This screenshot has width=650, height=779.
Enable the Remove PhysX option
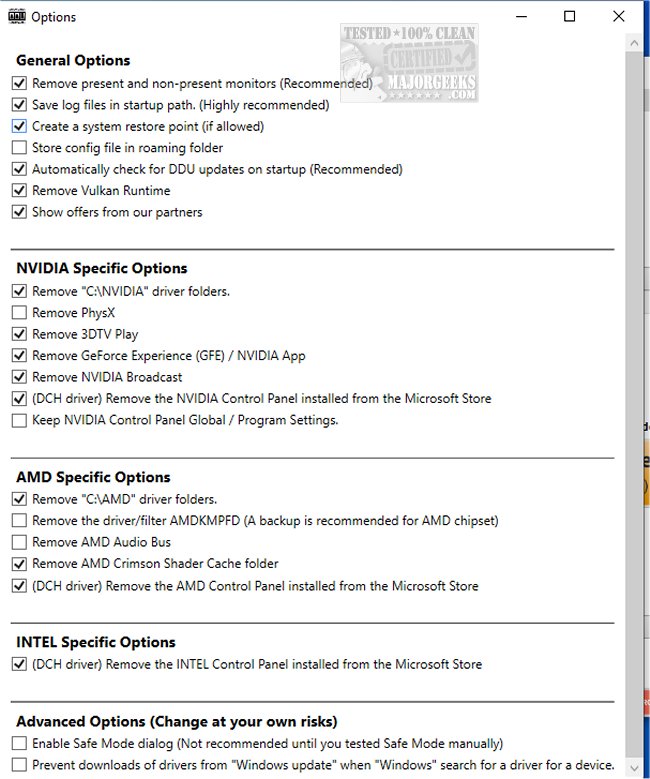pyautogui.click(x=20, y=313)
